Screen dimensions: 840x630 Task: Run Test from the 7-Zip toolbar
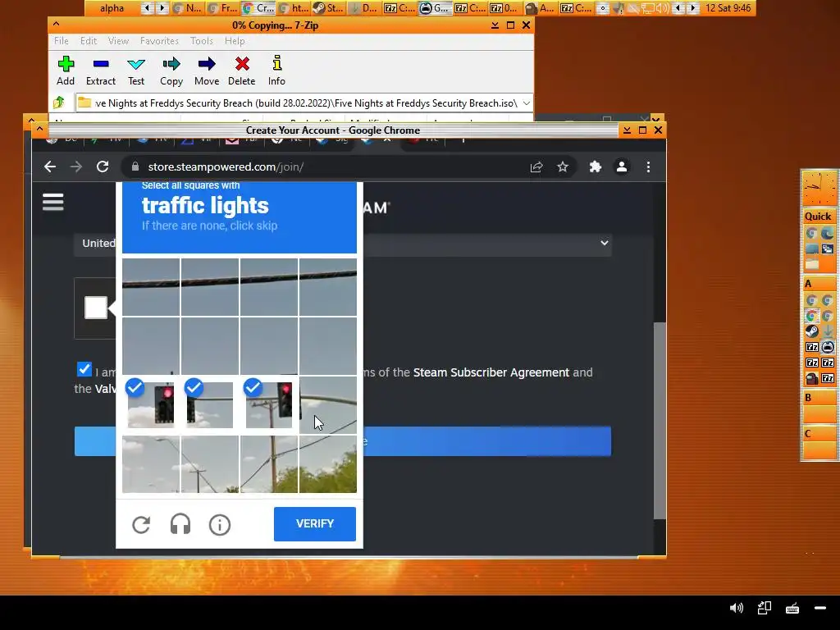(136, 71)
